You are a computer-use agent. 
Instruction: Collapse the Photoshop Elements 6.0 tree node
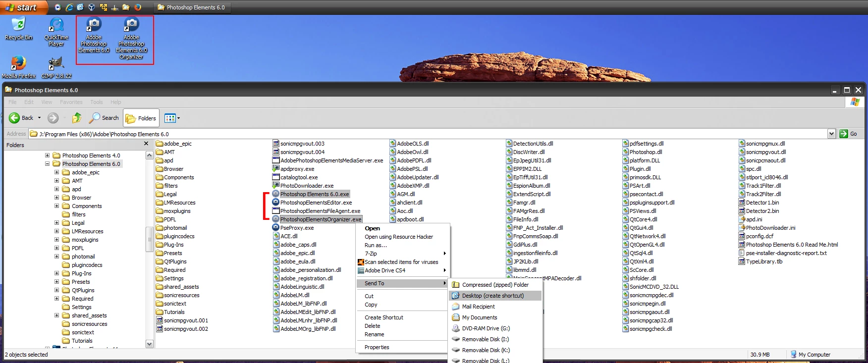(x=47, y=163)
